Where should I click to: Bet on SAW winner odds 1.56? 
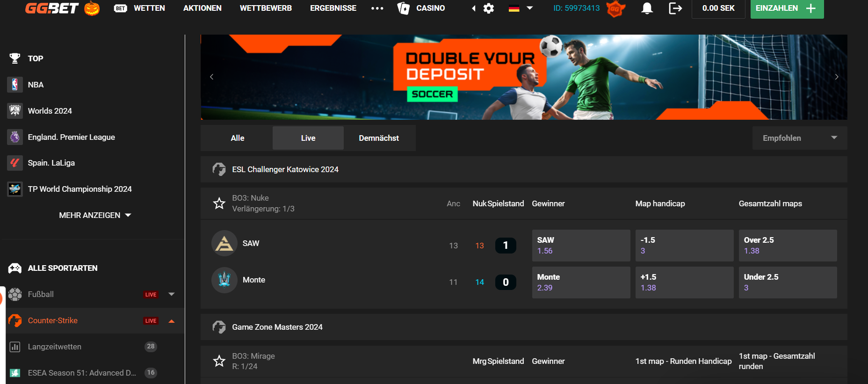point(581,246)
